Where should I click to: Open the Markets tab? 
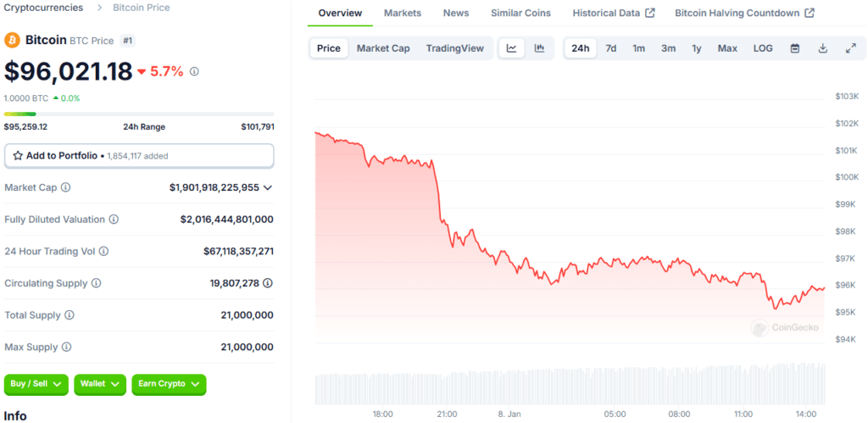403,13
